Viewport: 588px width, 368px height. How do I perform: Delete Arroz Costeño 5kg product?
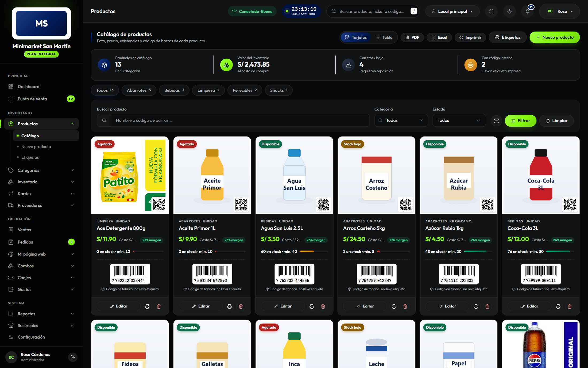click(405, 306)
